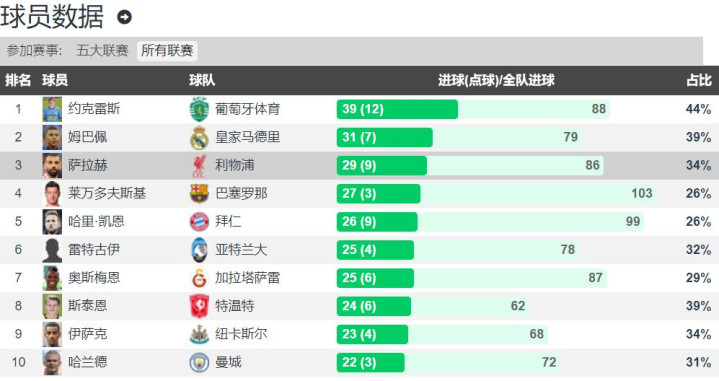
Task: Switch to the 五大联赛 filter tab
Action: (x=102, y=50)
